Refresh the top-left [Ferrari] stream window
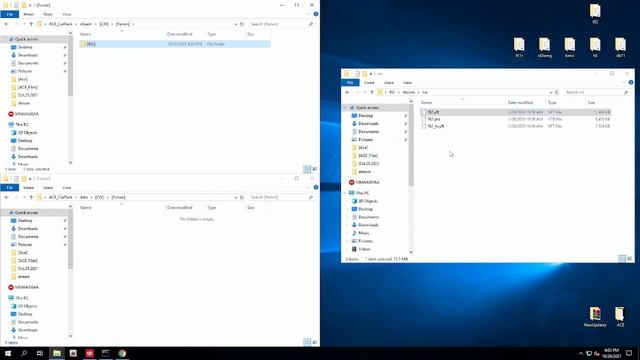 tap(242, 24)
